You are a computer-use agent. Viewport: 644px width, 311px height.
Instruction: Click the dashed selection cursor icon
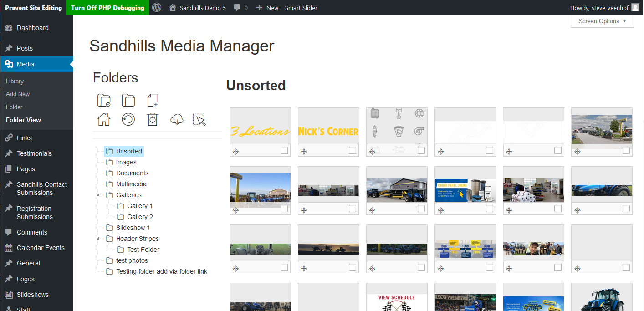pyautogui.click(x=199, y=119)
